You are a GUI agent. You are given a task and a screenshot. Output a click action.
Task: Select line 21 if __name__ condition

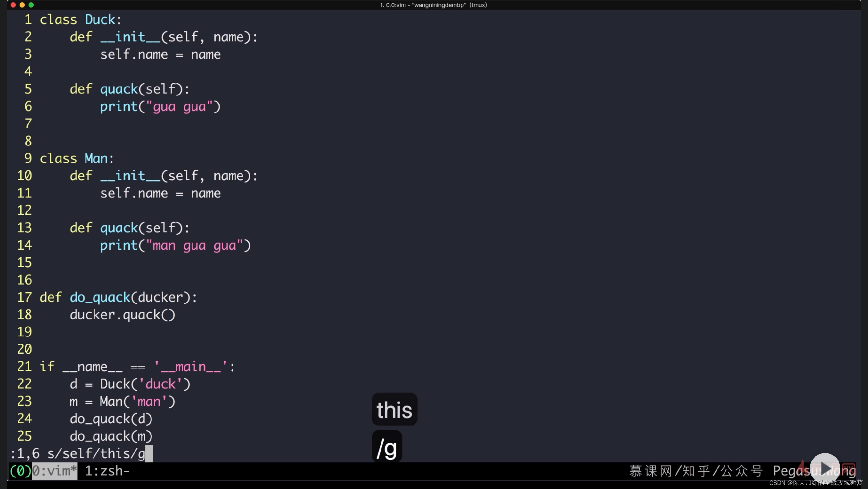pos(136,366)
